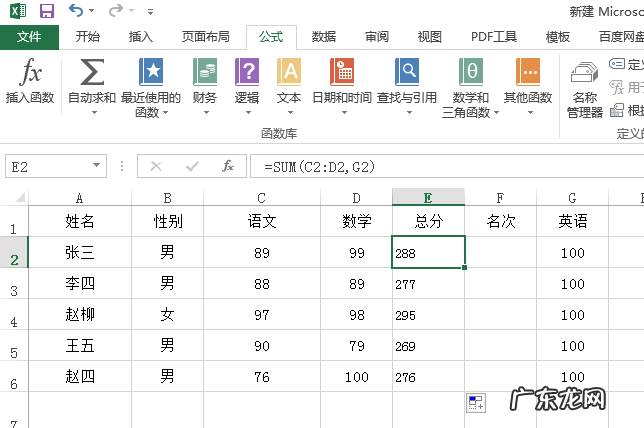Viewport: 644px width, 428px height.
Task: Select the cell with value 79
Action: coord(356,345)
